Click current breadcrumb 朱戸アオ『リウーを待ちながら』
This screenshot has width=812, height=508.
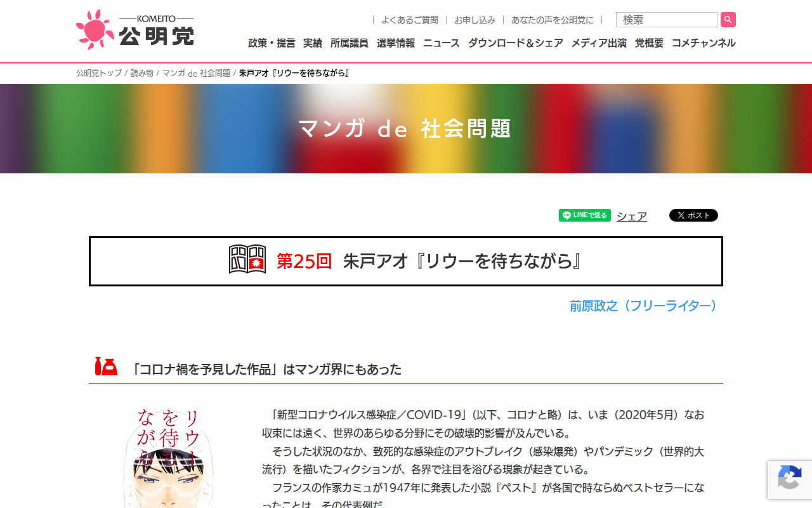click(294, 73)
